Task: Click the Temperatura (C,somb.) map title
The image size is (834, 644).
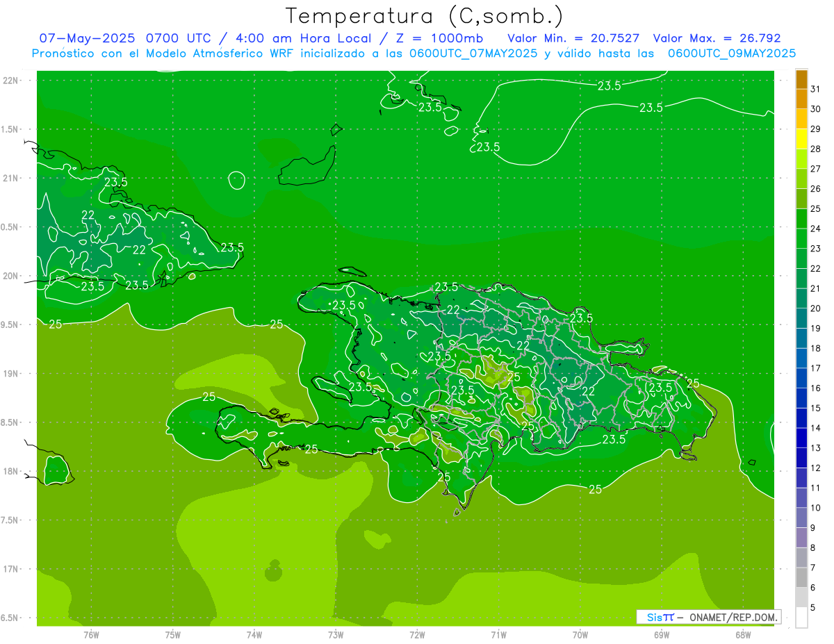Action: (425, 15)
